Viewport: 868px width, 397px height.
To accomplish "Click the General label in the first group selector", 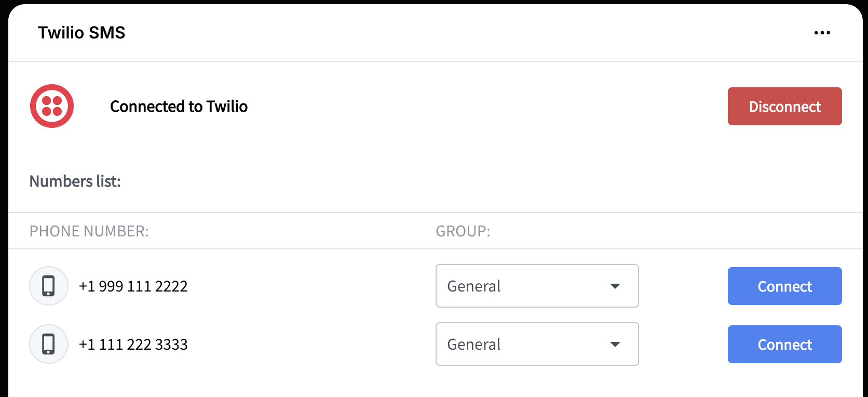I will pos(474,286).
